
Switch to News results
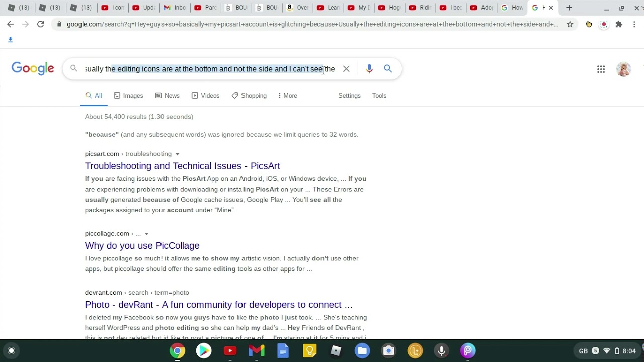click(167, 96)
